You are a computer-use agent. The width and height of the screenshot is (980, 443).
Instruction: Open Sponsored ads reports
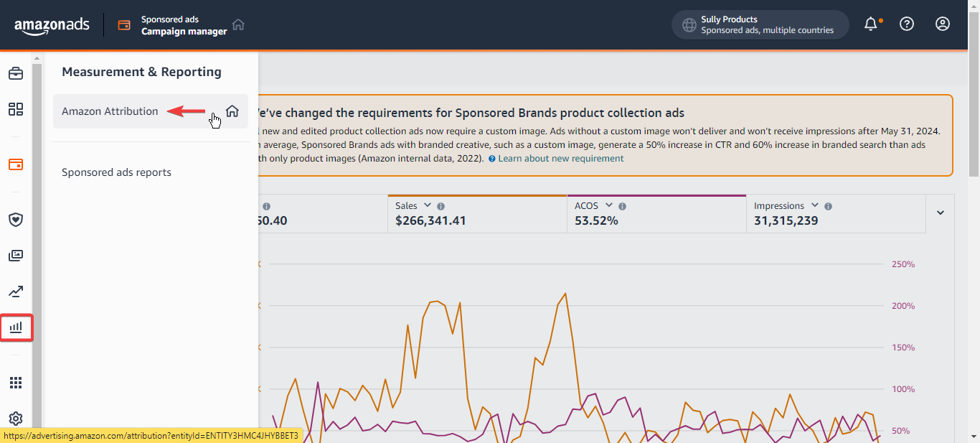click(116, 172)
